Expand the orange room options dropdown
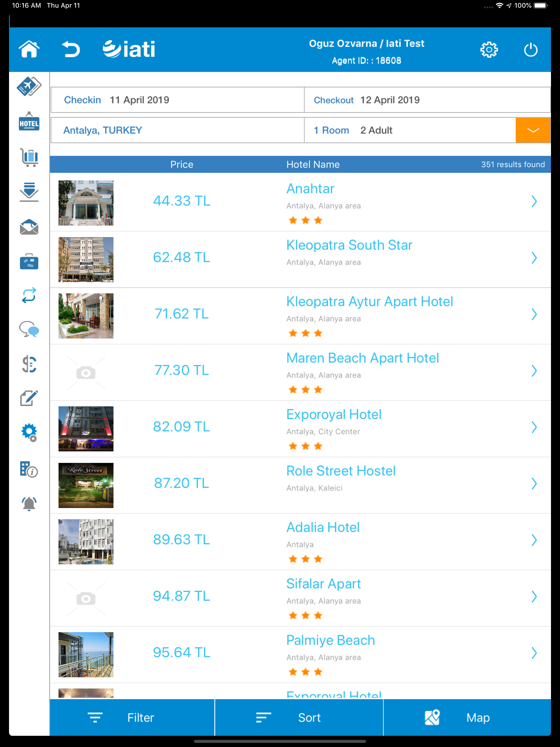The height and width of the screenshot is (747, 560). pos(533,130)
